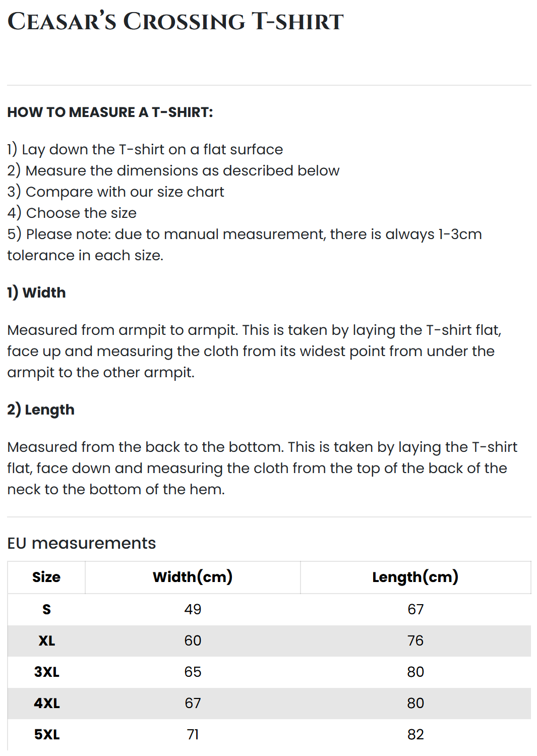The image size is (537, 756).
Task: Click the Length(cm) column header
Action: [x=415, y=577]
